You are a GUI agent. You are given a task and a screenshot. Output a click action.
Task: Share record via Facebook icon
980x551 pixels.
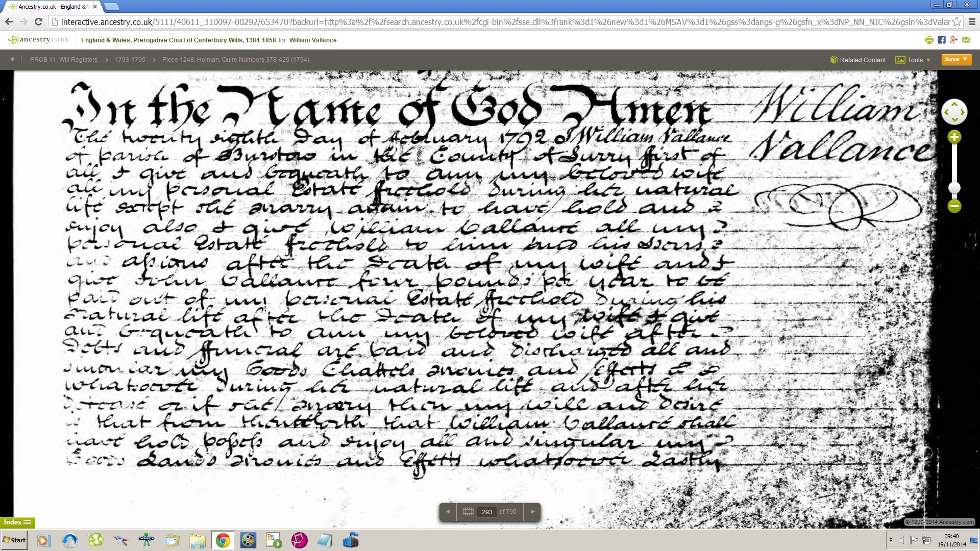click(x=942, y=40)
